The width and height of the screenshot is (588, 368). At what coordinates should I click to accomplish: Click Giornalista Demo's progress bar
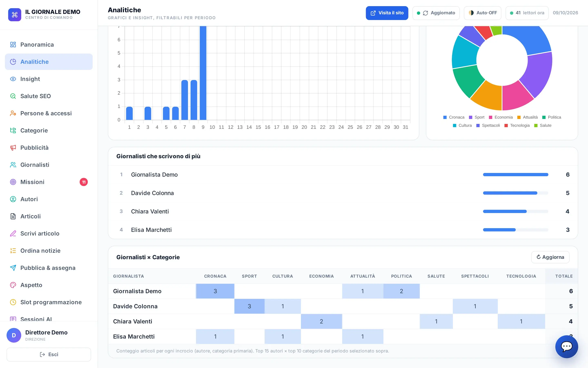515,175
